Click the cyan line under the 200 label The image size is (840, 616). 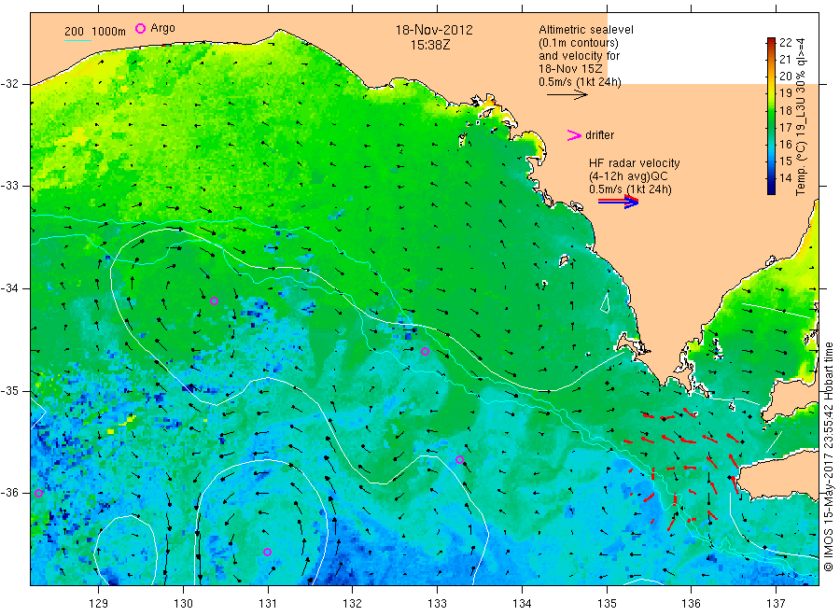tap(77, 39)
